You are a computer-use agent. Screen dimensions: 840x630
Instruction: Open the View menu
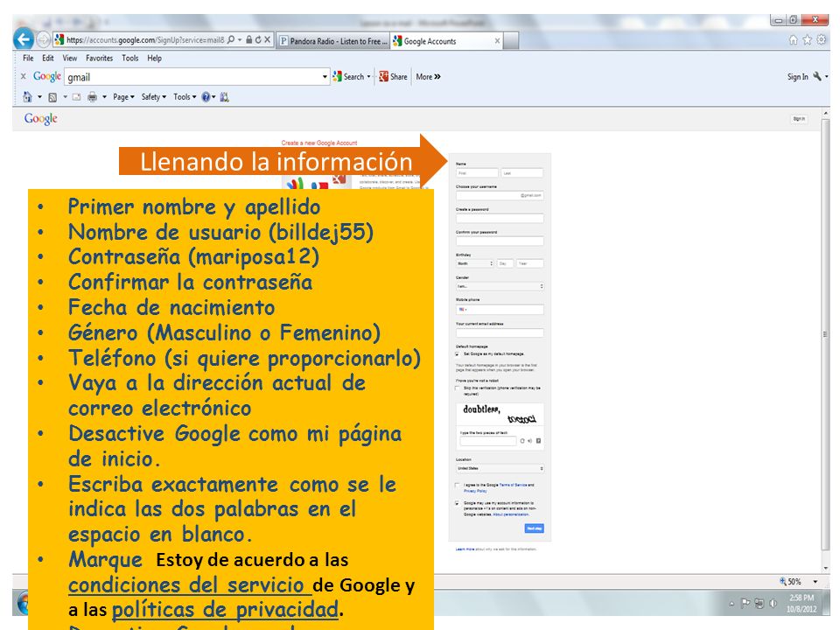pyautogui.click(x=70, y=58)
